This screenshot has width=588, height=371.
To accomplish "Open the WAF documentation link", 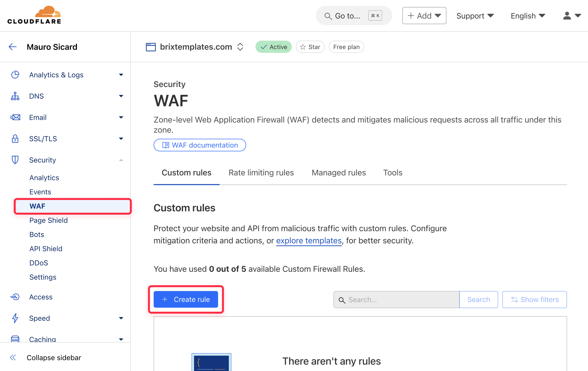I will 200,145.
